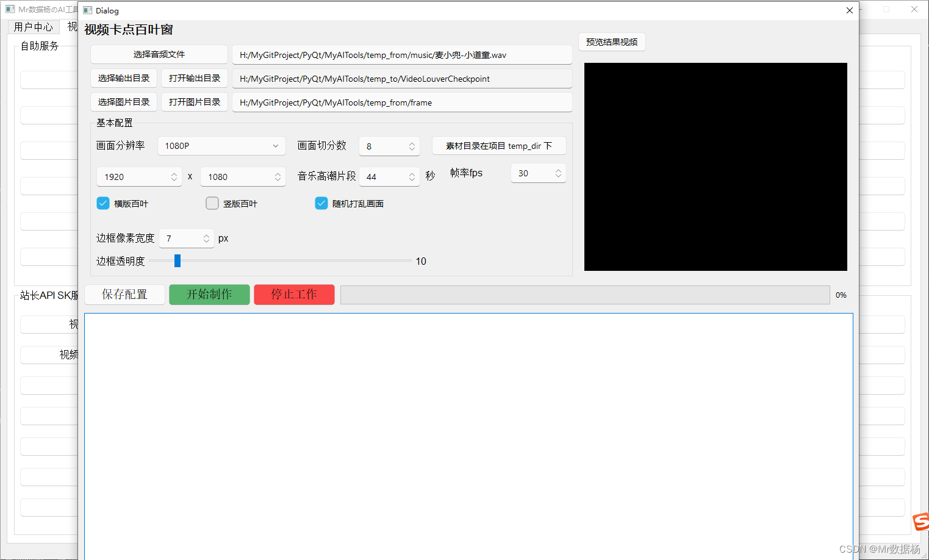This screenshot has width=929, height=560.
Task: Click the 边框透明度 slider handle
Action: tap(178, 261)
